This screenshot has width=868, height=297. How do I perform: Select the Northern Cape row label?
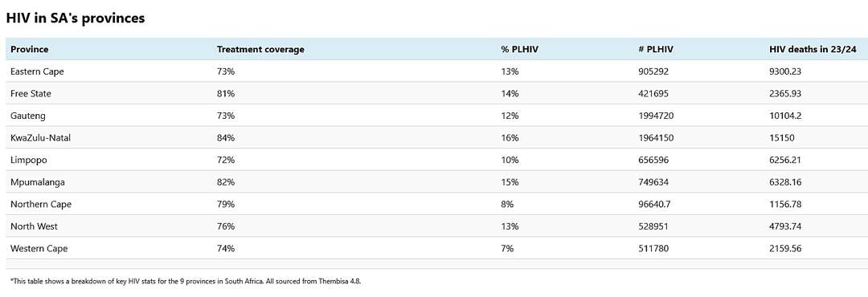pos(41,204)
